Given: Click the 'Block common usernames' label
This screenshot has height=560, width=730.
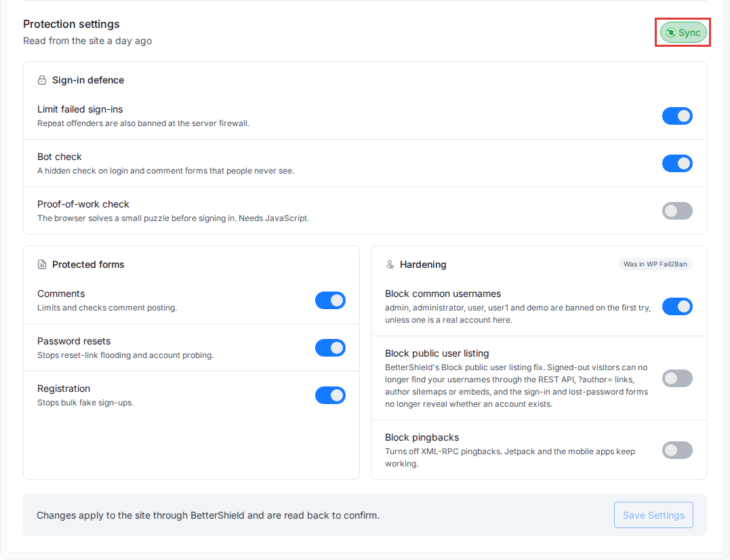Looking at the screenshot, I should click(x=443, y=294).
